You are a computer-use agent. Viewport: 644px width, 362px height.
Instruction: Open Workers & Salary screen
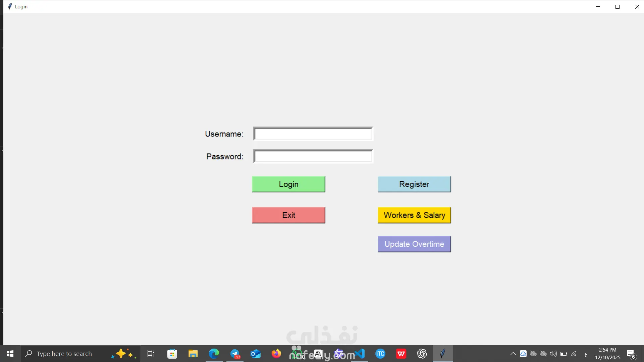click(x=414, y=215)
